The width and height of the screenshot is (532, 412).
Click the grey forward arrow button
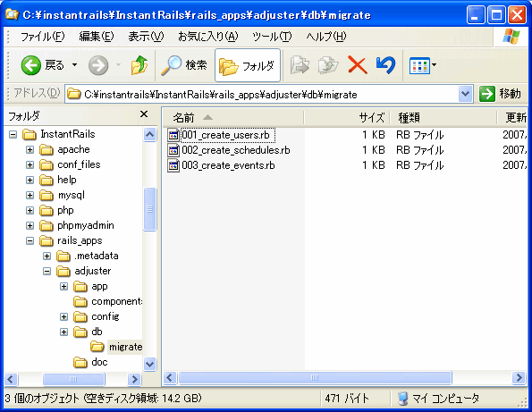click(x=98, y=65)
